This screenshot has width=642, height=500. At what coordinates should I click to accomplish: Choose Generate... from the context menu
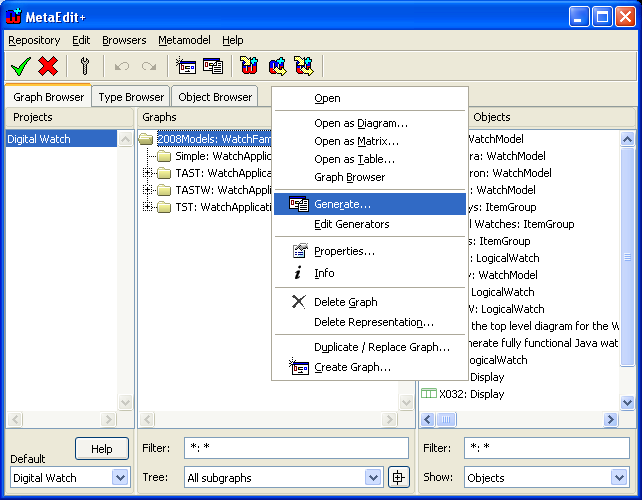(342, 204)
